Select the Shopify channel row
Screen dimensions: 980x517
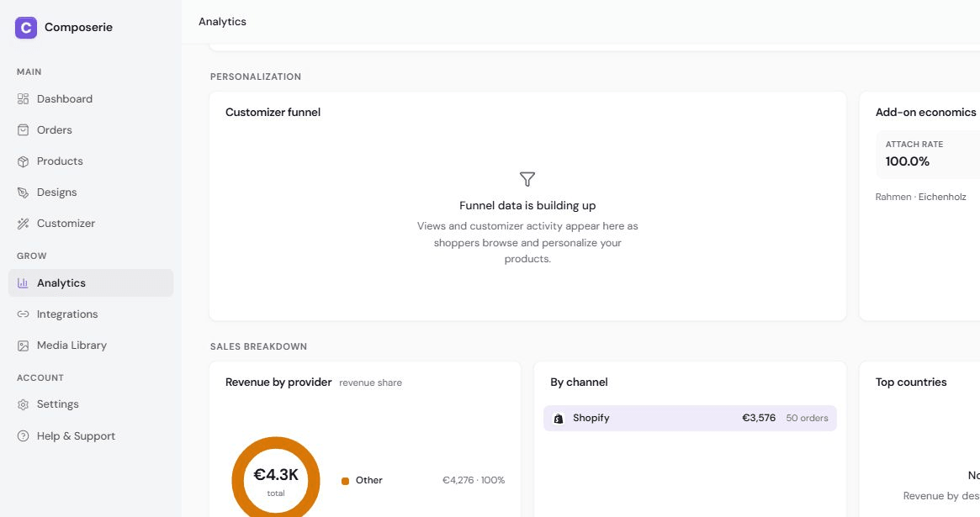690,419
